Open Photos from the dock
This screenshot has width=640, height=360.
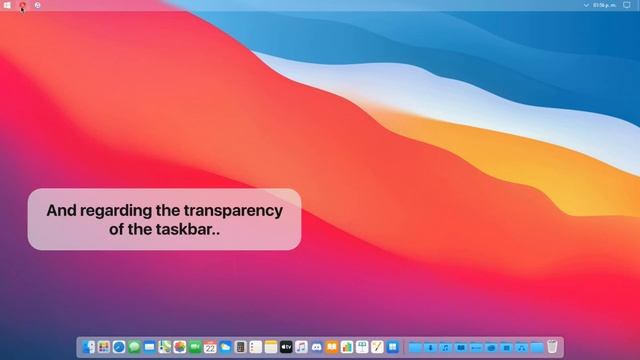click(180, 347)
